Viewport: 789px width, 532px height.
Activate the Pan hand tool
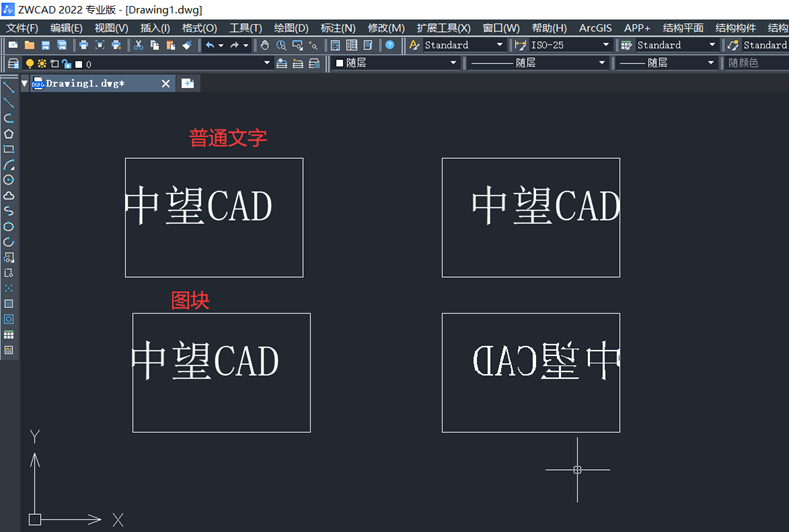[265, 45]
